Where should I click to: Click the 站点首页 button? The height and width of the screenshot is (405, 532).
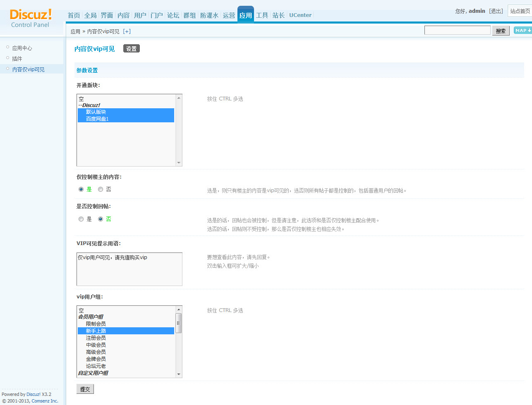520,11
